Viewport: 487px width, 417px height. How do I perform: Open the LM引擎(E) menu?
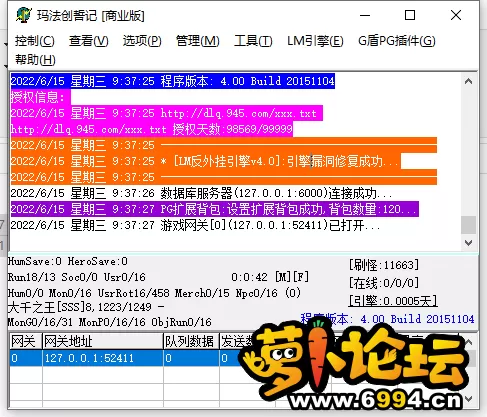tap(315, 41)
